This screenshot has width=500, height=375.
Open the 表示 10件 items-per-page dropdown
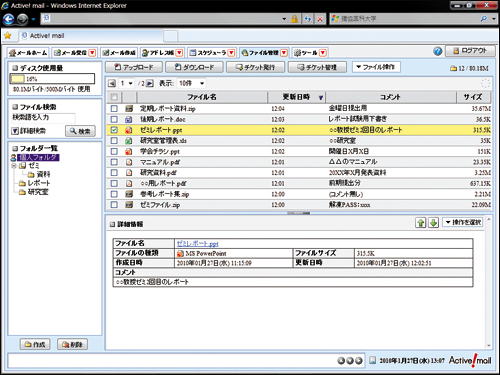(191, 83)
